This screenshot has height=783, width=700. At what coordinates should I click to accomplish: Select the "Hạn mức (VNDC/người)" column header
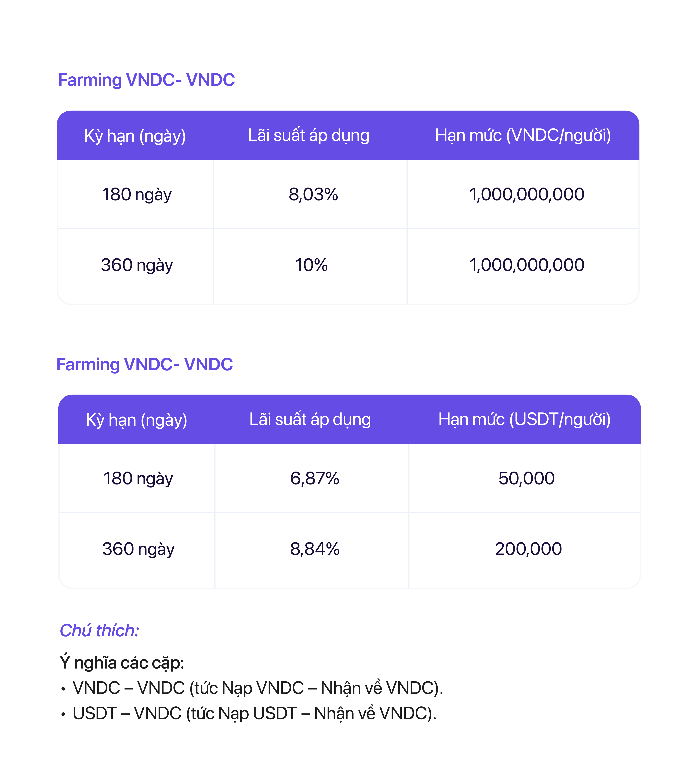coord(523,135)
